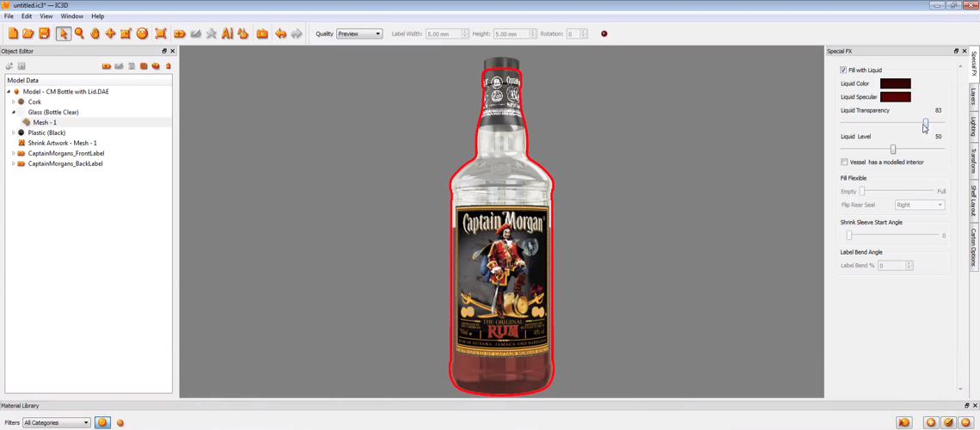
Task: Open a file with the folder icon
Action: click(x=28, y=34)
